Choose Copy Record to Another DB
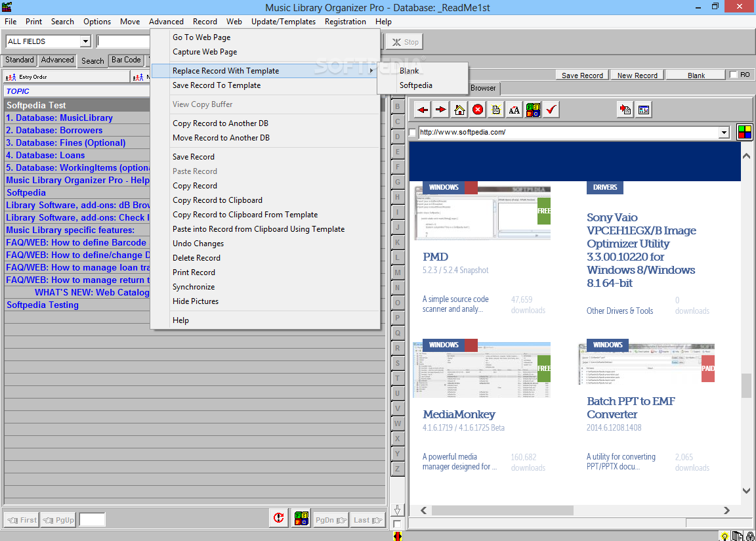756x541 pixels. pyautogui.click(x=220, y=123)
